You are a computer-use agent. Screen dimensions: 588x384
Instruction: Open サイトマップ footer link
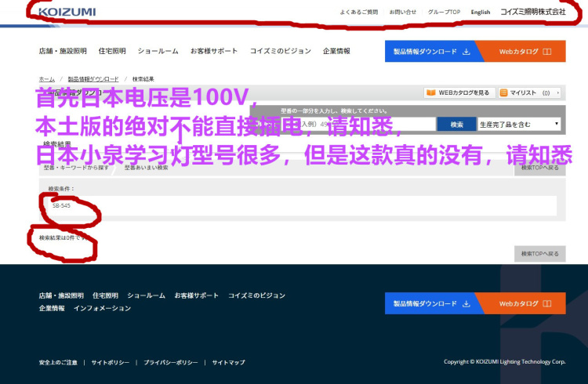(x=228, y=362)
